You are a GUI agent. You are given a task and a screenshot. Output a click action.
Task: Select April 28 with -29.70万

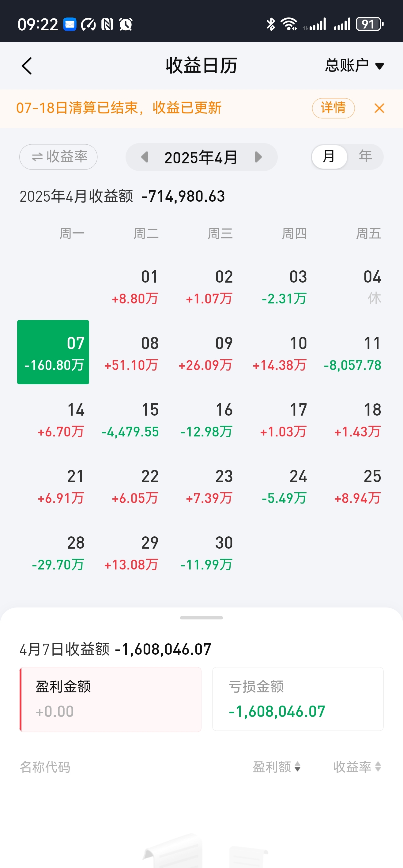click(58, 553)
